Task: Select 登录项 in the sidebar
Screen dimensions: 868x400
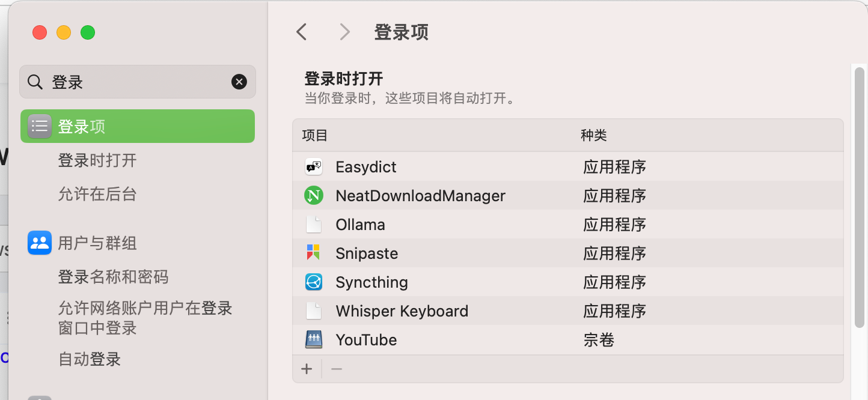Action: point(138,126)
